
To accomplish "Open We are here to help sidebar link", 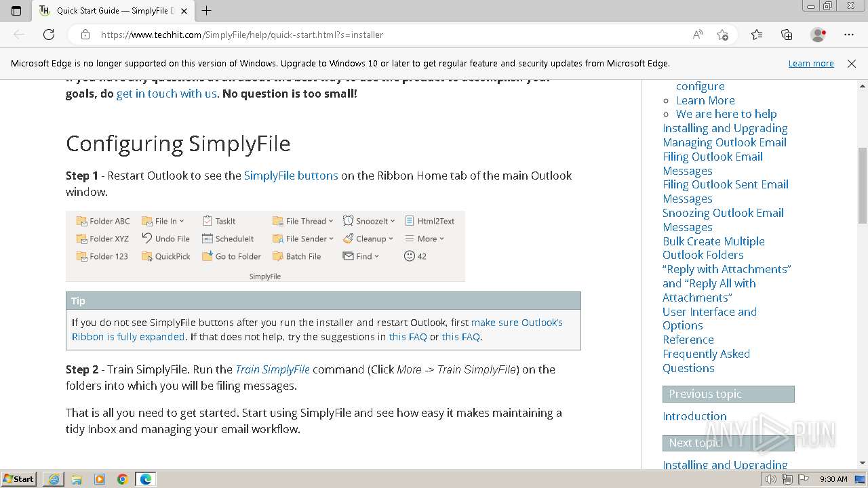I will click(x=726, y=114).
